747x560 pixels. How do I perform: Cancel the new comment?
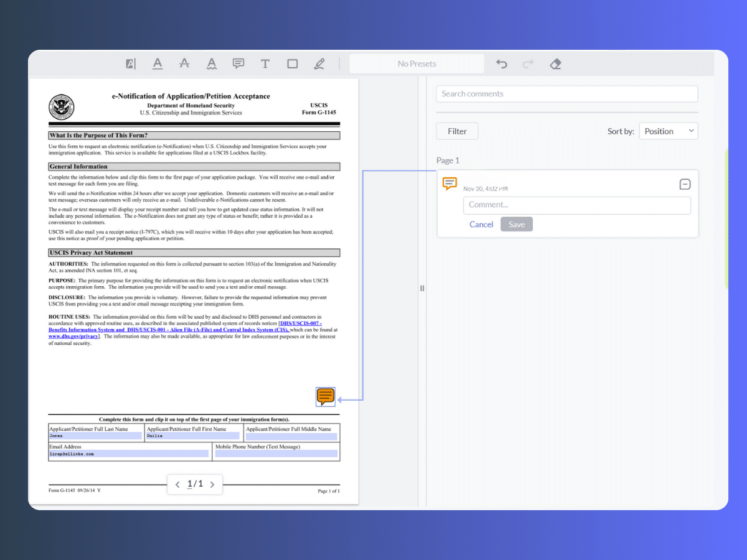(481, 225)
